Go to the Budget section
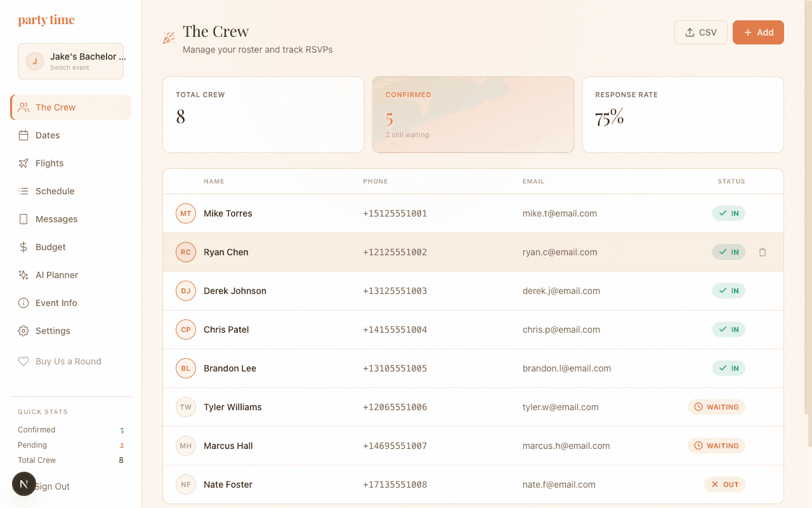The image size is (812, 508). point(51,247)
